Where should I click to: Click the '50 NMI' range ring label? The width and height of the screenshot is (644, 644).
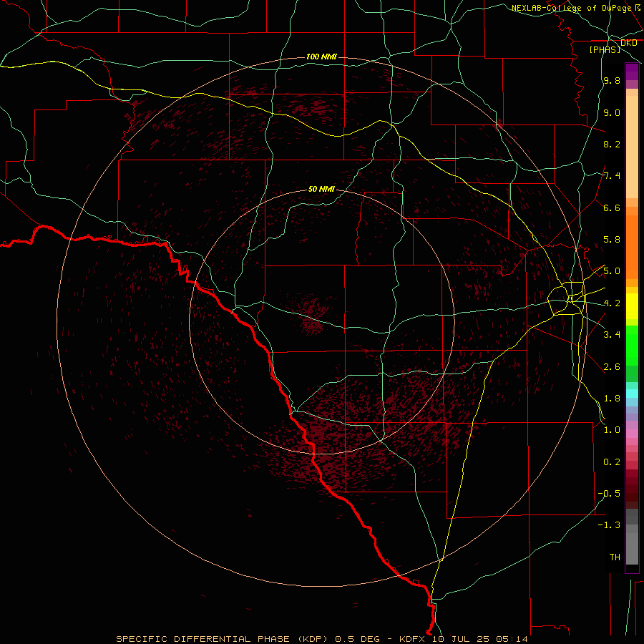[x=321, y=190]
